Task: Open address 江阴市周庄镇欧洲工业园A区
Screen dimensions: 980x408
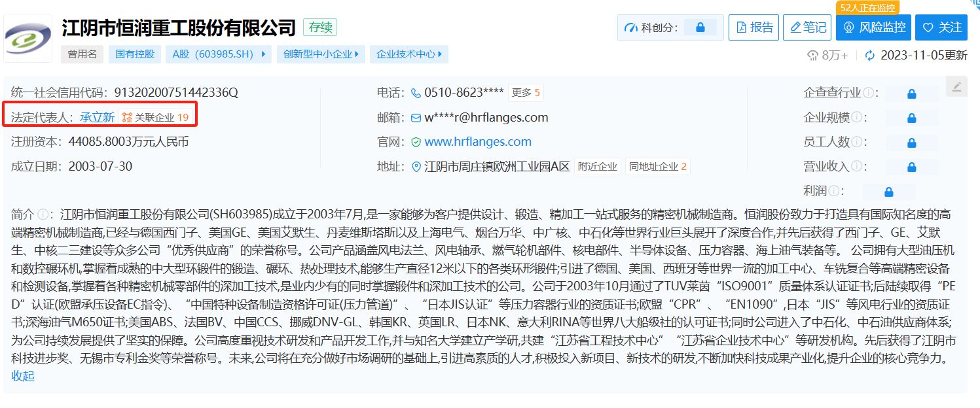Action: (497, 167)
